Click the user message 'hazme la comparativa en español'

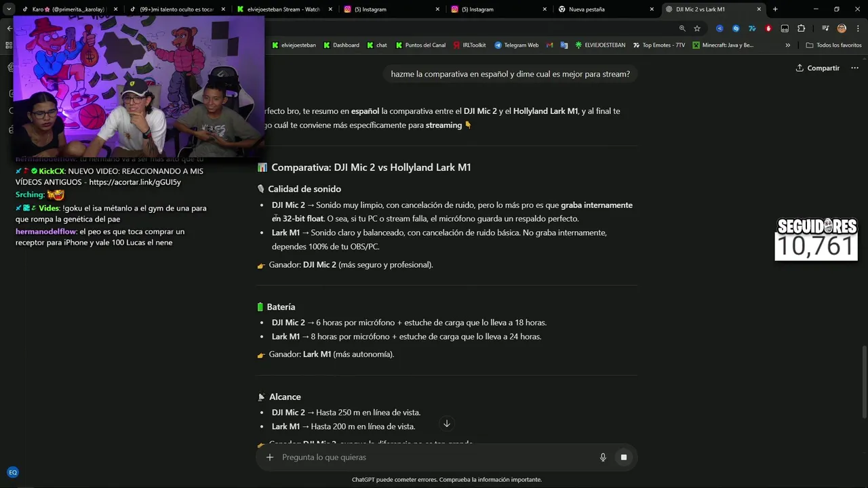click(510, 74)
